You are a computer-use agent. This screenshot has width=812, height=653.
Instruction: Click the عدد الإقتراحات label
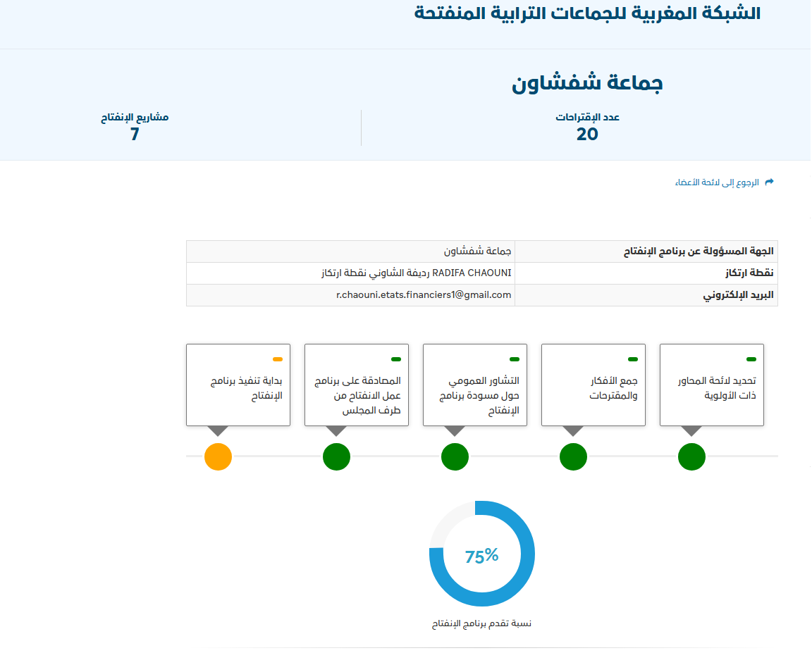(x=587, y=118)
